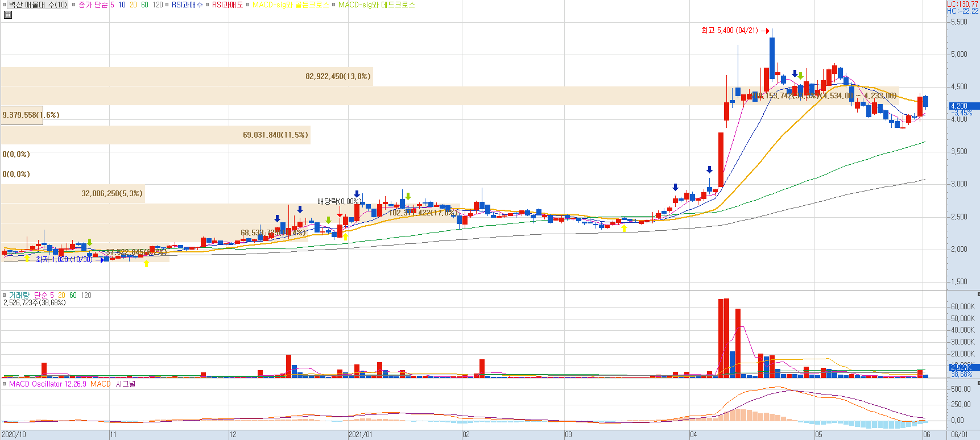The image size is (980, 440).
Task: Select the 60-day price moving average legend
Action: 144,5
